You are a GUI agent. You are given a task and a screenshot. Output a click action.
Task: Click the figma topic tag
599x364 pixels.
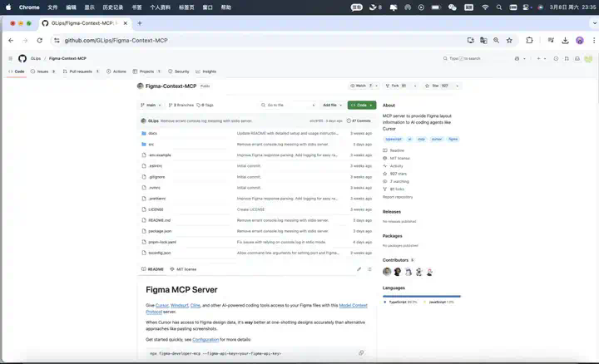point(453,140)
